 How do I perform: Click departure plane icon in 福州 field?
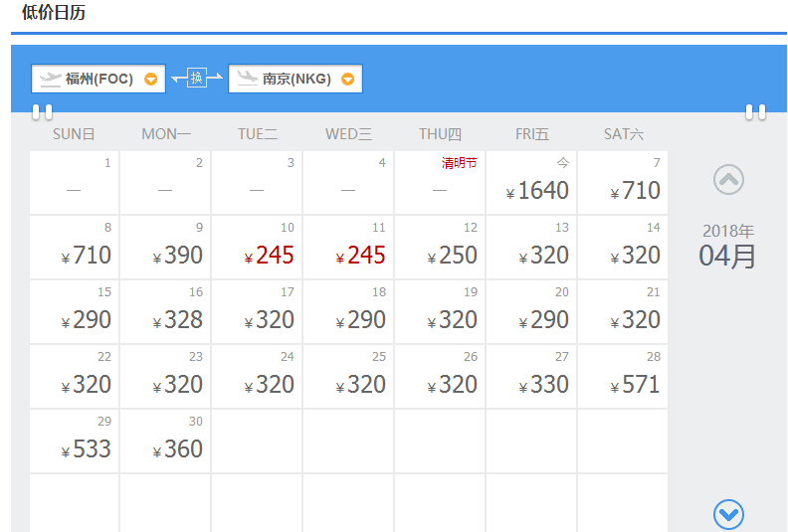(x=51, y=79)
